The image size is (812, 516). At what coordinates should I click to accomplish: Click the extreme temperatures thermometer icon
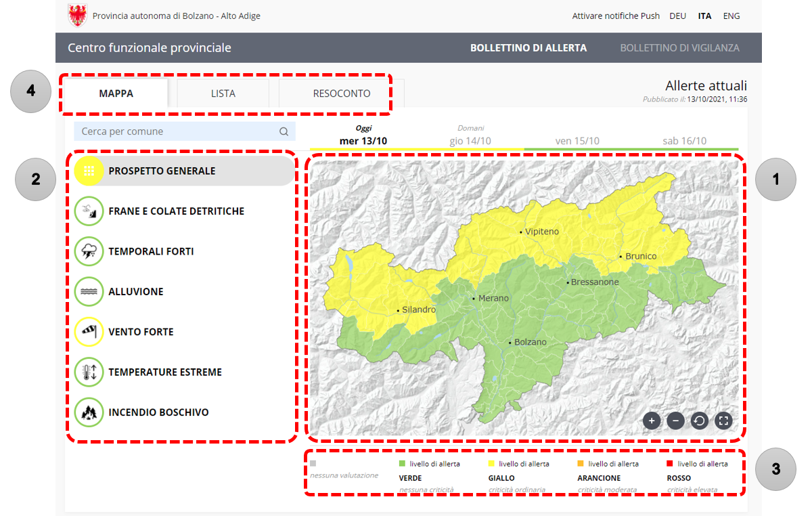coord(89,372)
